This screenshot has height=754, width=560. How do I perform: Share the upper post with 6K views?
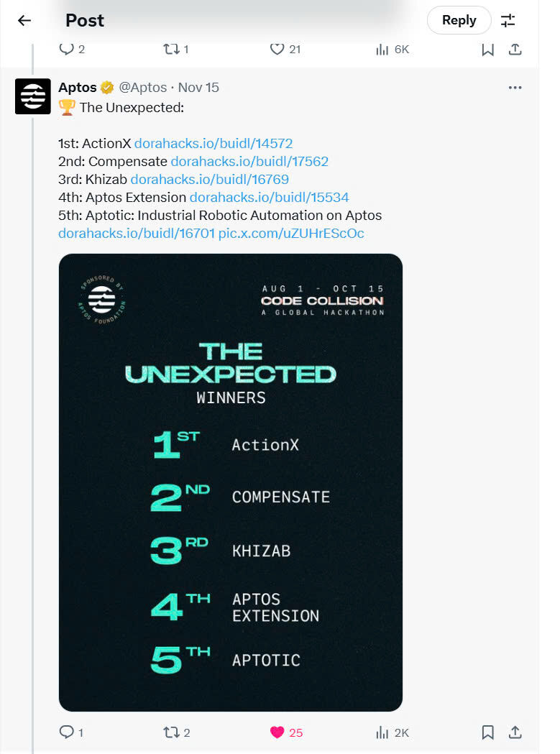515,49
